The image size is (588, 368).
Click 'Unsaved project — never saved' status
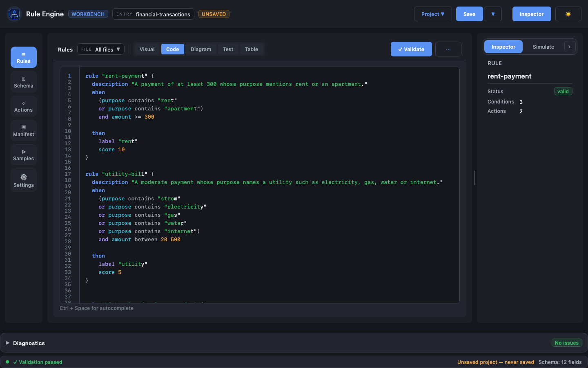tap(496, 362)
